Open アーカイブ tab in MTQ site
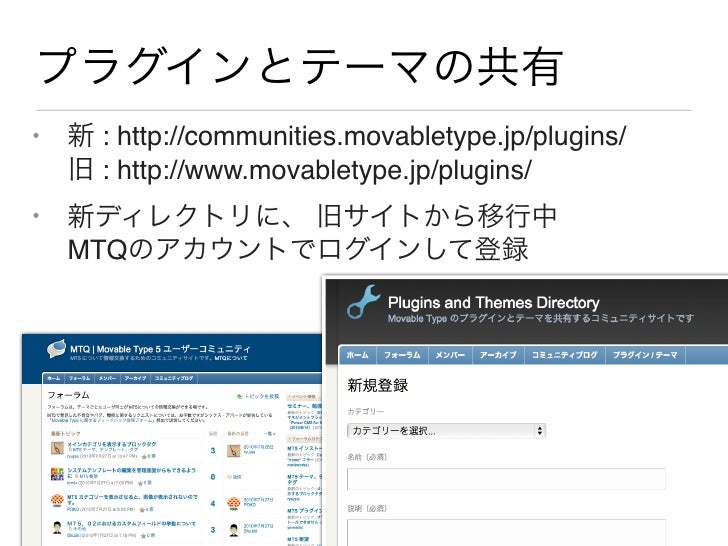 tap(135, 378)
